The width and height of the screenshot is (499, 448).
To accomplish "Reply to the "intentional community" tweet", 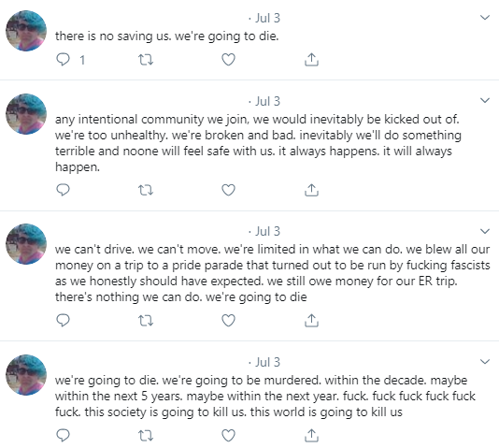I will pyautogui.click(x=63, y=190).
